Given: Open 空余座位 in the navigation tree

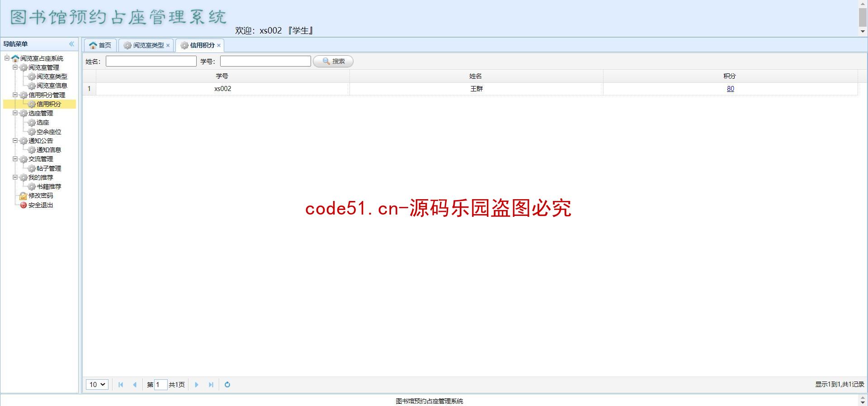Looking at the screenshot, I should [x=49, y=132].
